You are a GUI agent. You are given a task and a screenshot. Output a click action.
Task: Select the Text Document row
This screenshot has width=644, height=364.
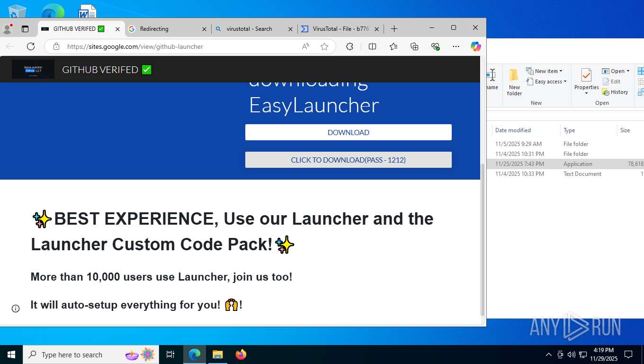point(565,174)
